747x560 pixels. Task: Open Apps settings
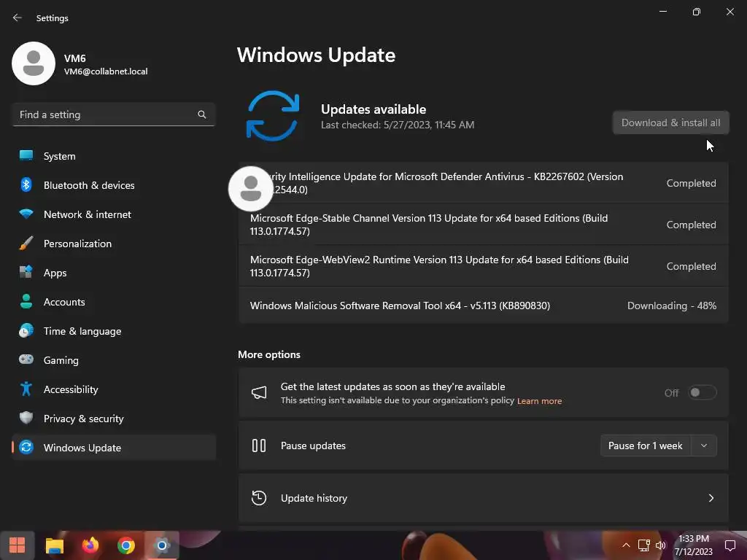(x=113, y=273)
